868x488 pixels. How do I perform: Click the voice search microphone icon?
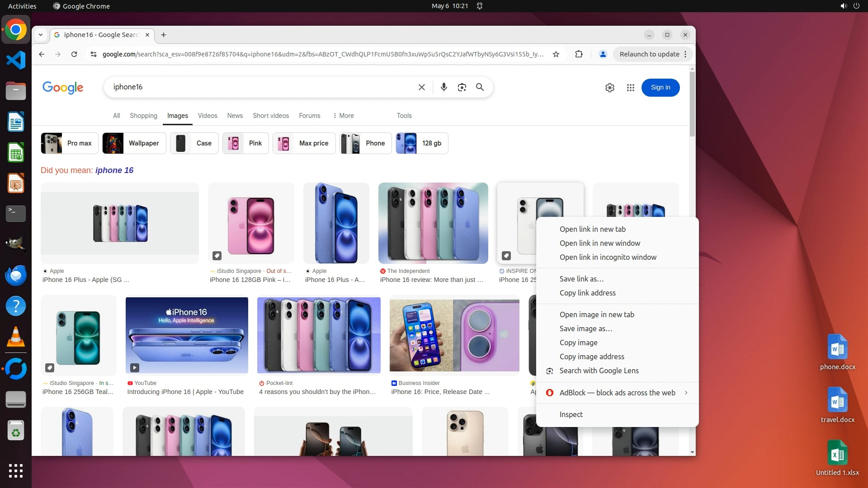coord(443,87)
